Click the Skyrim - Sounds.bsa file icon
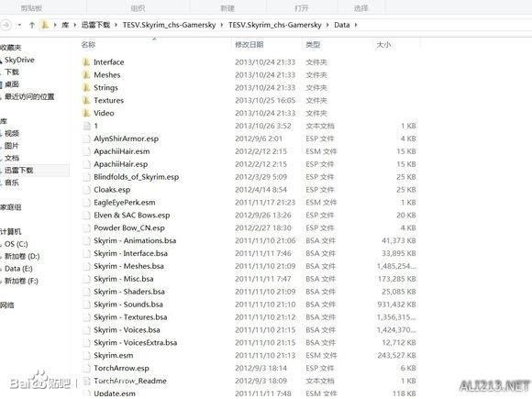Image resolution: width=532 pixels, height=399 pixels. pos(87,305)
